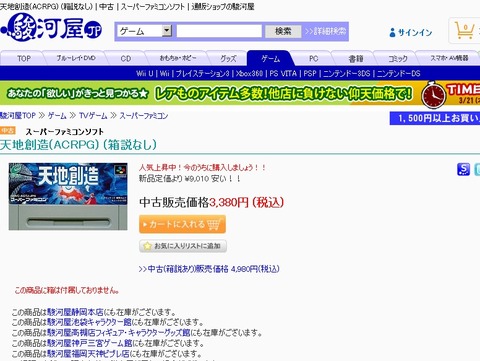Click サインイン sign-in link
Screen dimensions: 480x361
click(x=415, y=32)
